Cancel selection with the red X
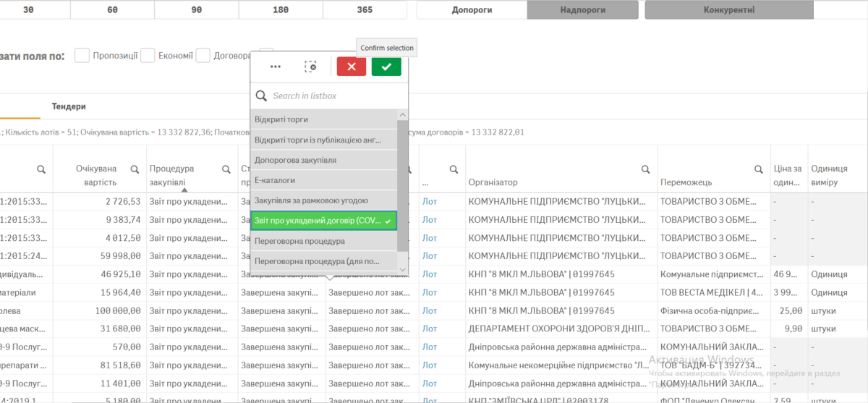The width and height of the screenshot is (868, 403). coord(351,67)
